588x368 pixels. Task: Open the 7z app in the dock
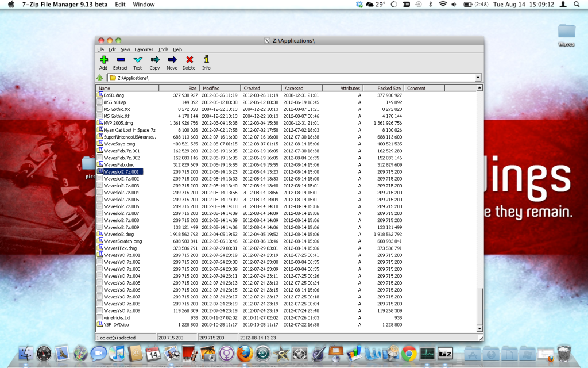[x=445, y=354]
